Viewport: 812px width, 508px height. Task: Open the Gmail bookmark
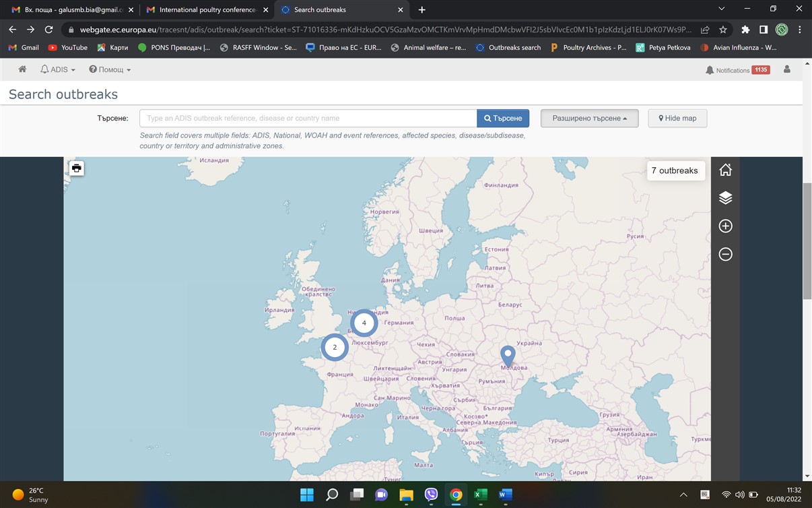[x=24, y=48]
